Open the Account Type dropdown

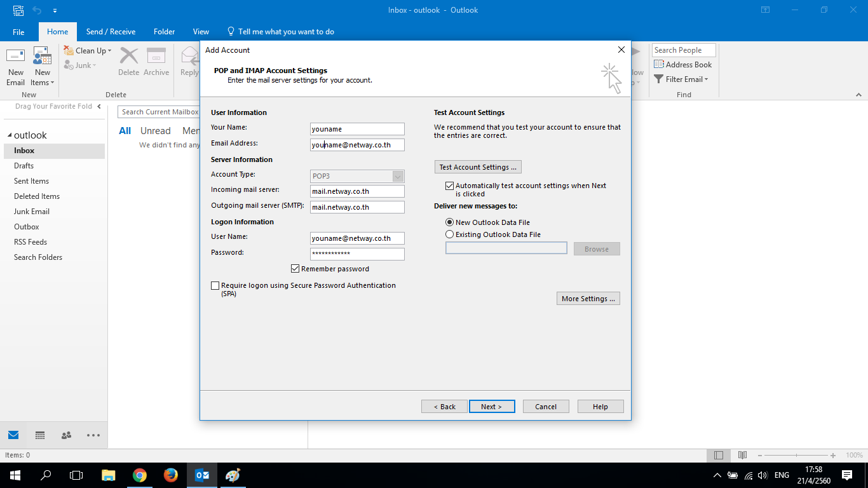[x=398, y=177]
